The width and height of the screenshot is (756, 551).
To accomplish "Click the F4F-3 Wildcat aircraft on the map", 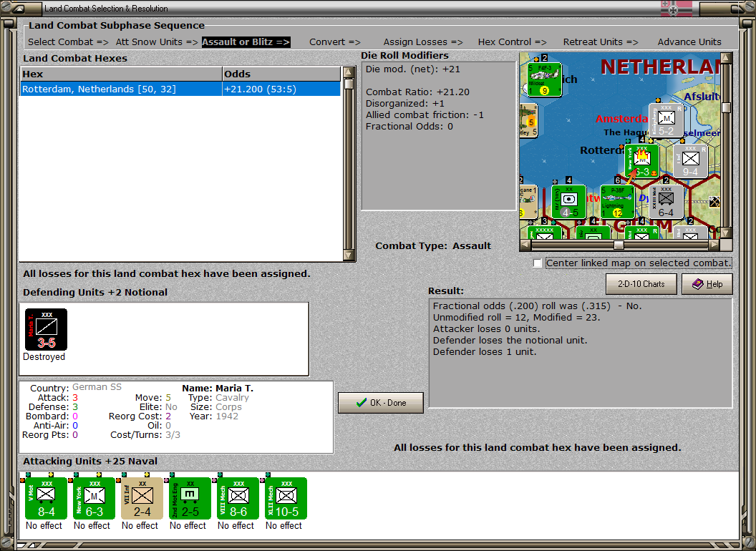I will pyautogui.click(x=544, y=79).
